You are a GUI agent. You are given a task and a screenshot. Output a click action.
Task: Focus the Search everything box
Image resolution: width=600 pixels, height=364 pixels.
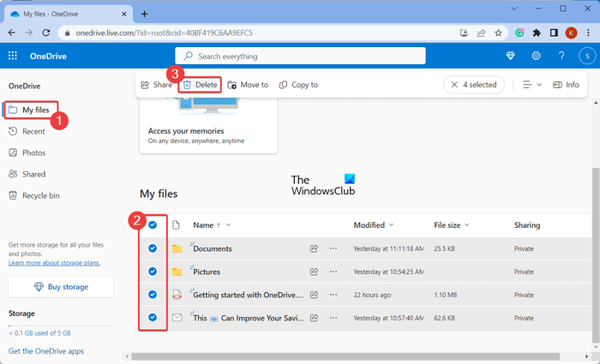click(x=300, y=56)
